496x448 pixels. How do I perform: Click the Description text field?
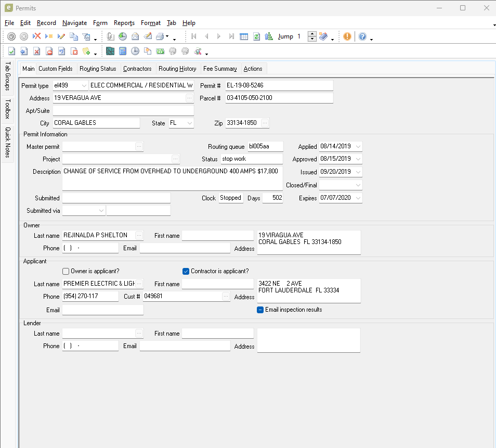[172, 178]
